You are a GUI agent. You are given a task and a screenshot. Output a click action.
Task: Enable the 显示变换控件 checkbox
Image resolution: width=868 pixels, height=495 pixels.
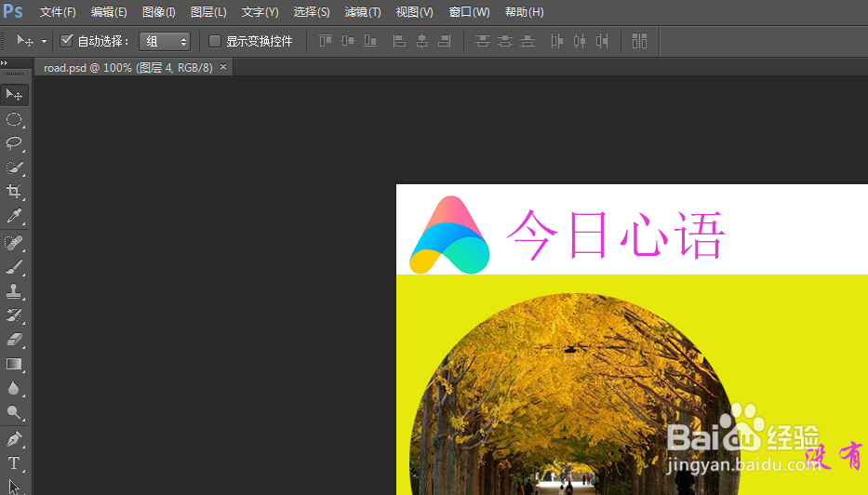(x=214, y=41)
